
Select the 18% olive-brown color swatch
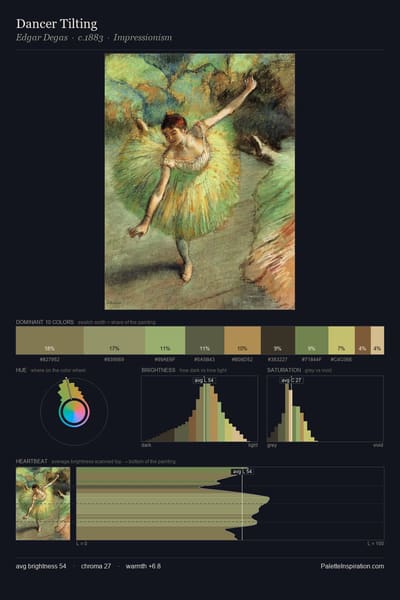click(50, 340)
